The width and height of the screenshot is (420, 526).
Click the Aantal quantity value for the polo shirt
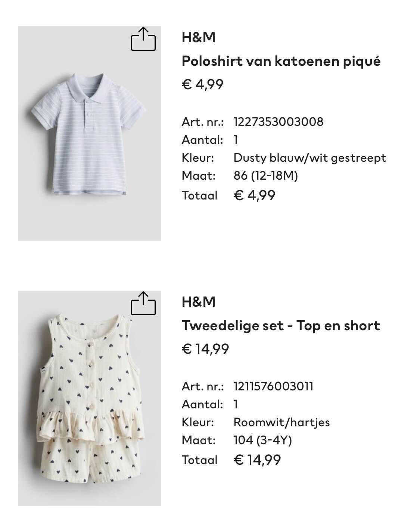click(x=236, y=140)
